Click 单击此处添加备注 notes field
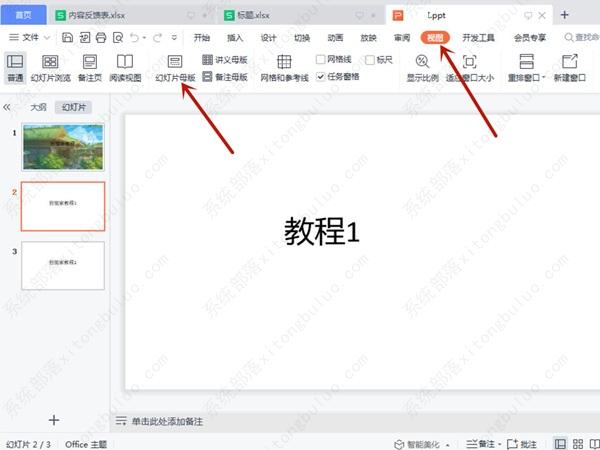 167,422
